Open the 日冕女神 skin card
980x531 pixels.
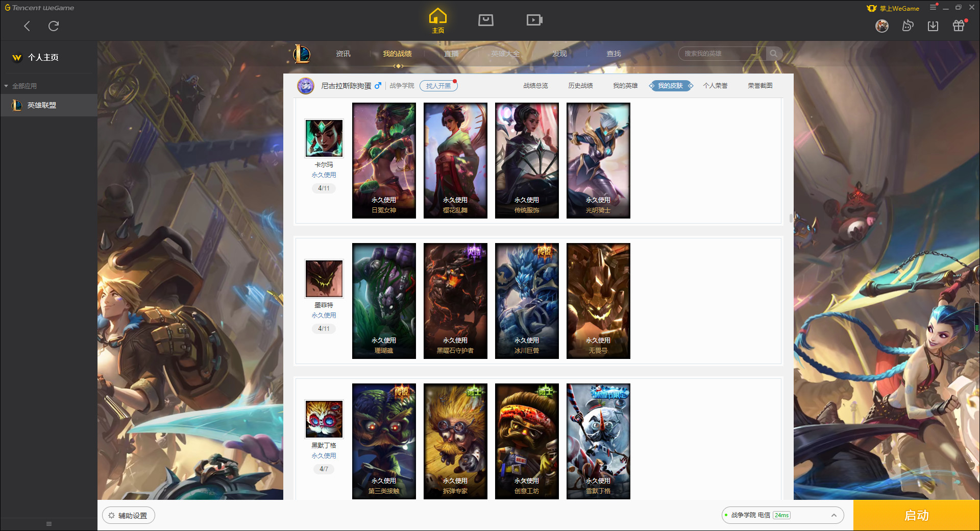[x=384, y=160]
